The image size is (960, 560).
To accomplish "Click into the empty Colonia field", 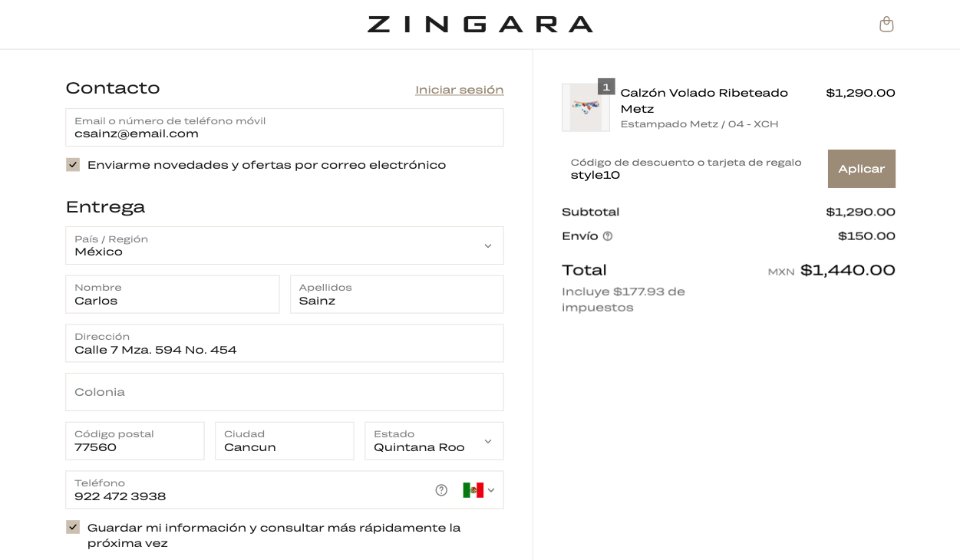I will (284, 392).
